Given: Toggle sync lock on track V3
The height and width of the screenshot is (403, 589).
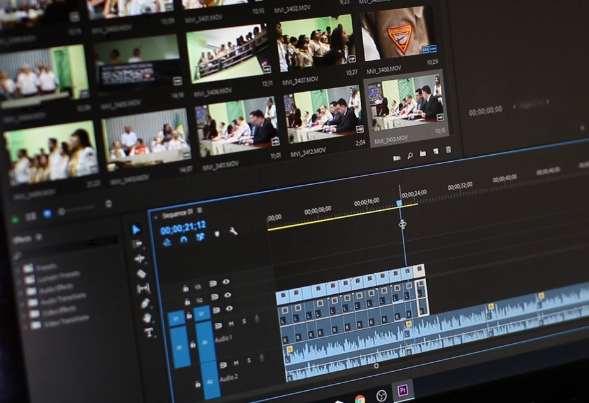Looking at the screenshot, I should click(213, 283).
